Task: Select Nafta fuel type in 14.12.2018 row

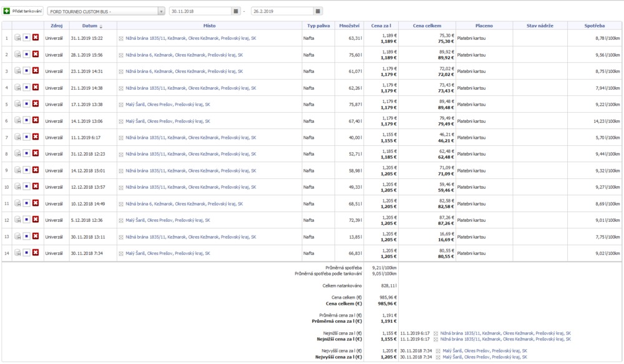Action: pos(308,171)
